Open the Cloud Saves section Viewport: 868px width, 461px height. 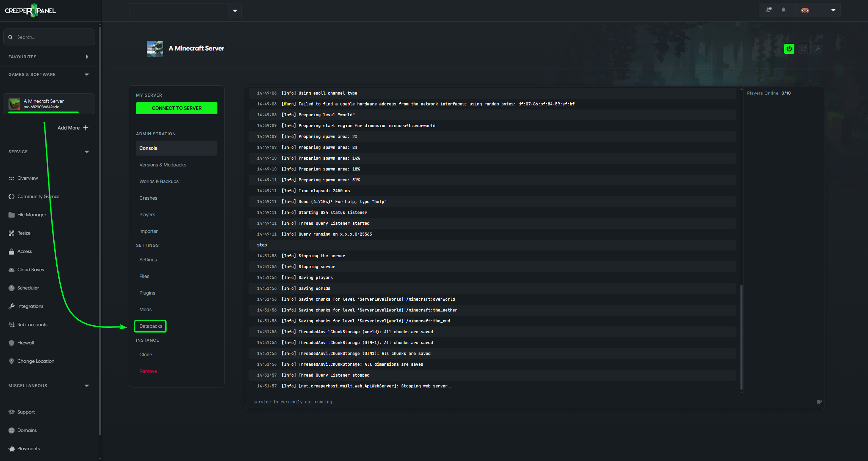(31, 269)
